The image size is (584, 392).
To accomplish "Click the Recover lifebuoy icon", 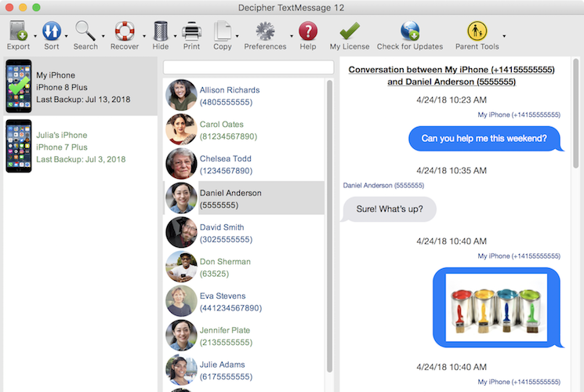I will click(x=125, y=31).
